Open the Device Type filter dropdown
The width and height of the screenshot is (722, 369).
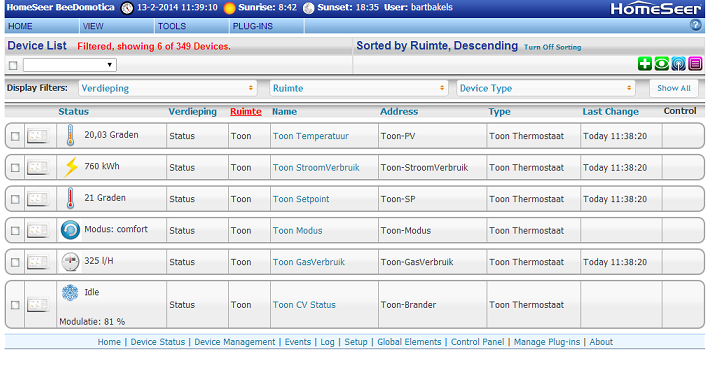tap(546, 88)
